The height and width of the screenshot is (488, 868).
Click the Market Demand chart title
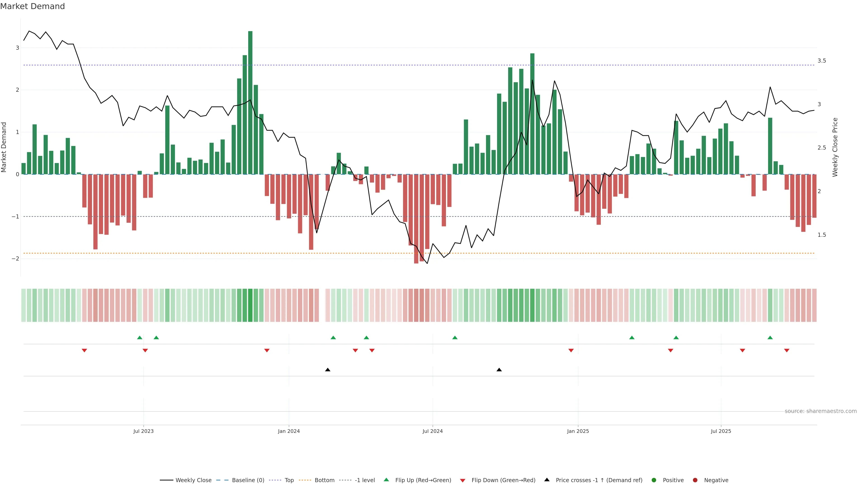pyautogui.click(x=32, y=6)
